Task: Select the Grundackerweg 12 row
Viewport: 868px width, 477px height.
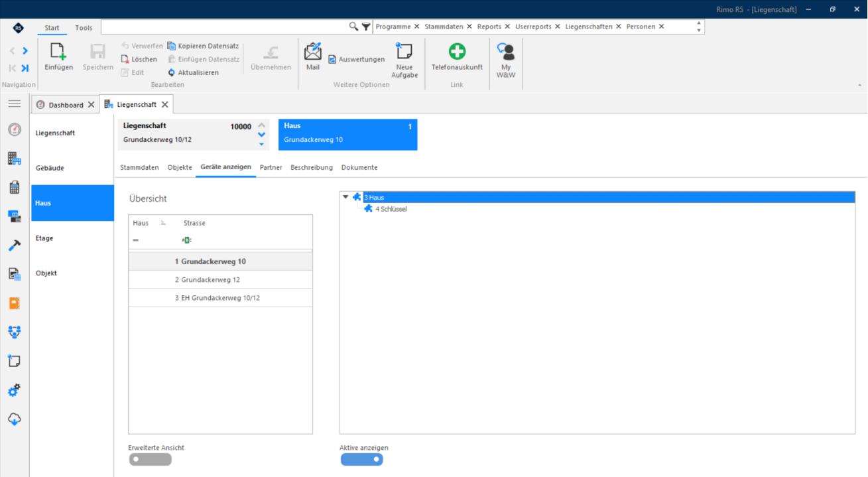Action: tap(220, 280)
